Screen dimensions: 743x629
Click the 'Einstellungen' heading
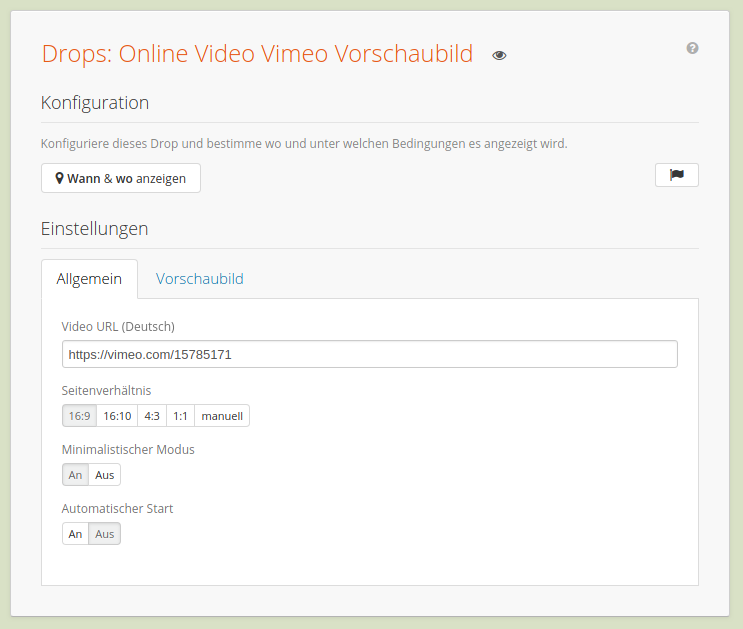(94, 229)
